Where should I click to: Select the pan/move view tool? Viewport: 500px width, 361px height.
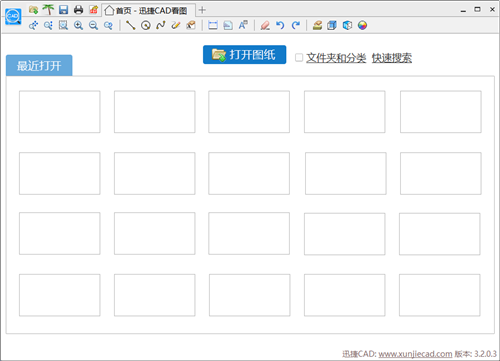click(33, 25)
